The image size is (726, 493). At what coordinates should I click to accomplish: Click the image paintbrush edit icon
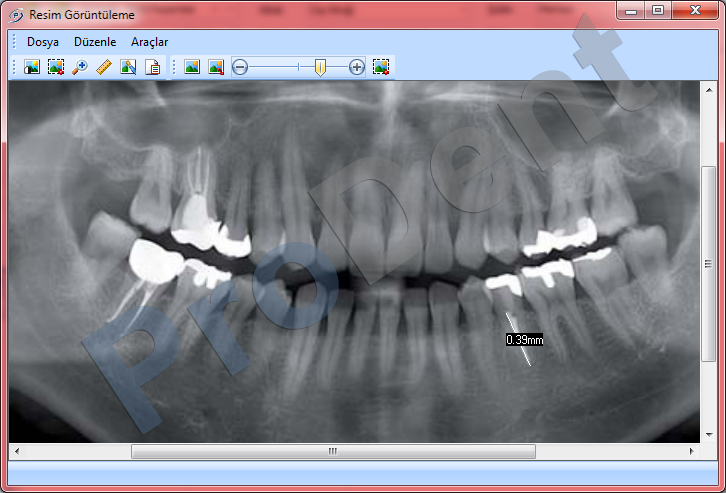pyautogui.click(x=128, y=67)
